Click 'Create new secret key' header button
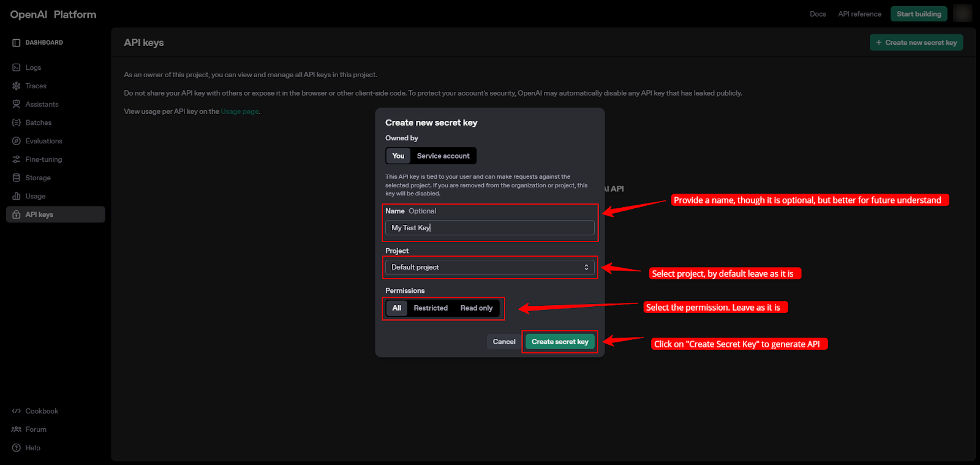This screenshot has width=980, height=465. click(x=916, y=42)
